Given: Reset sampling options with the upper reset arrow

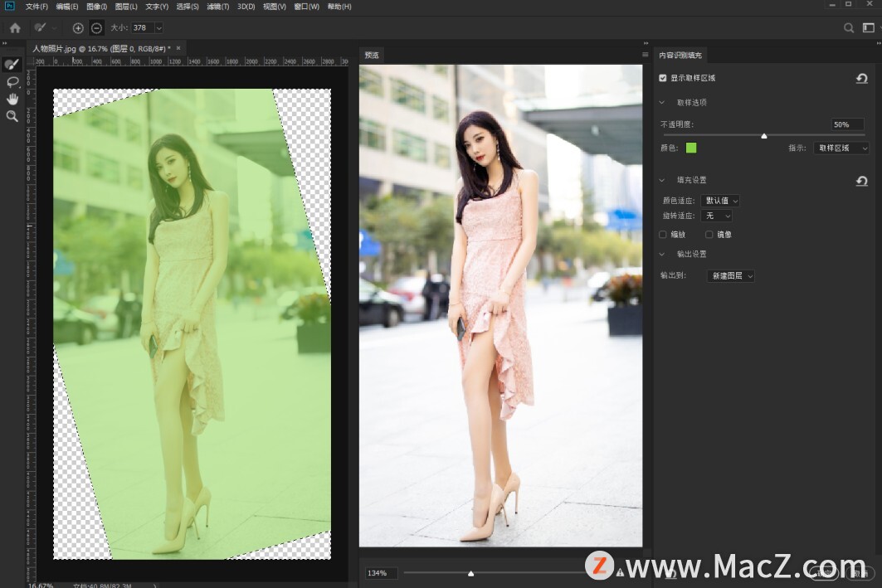Looking at the screenshot, I should pyautogui.click(x=862, y=78).
